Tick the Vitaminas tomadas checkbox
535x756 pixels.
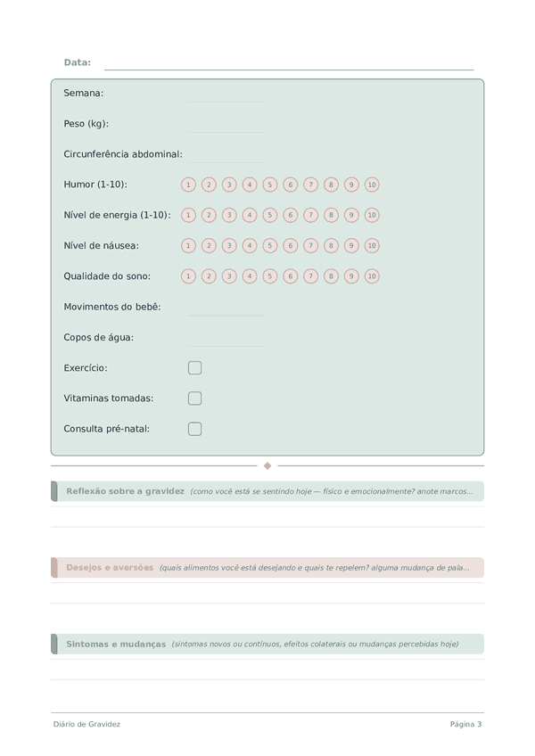coord(195,399)
